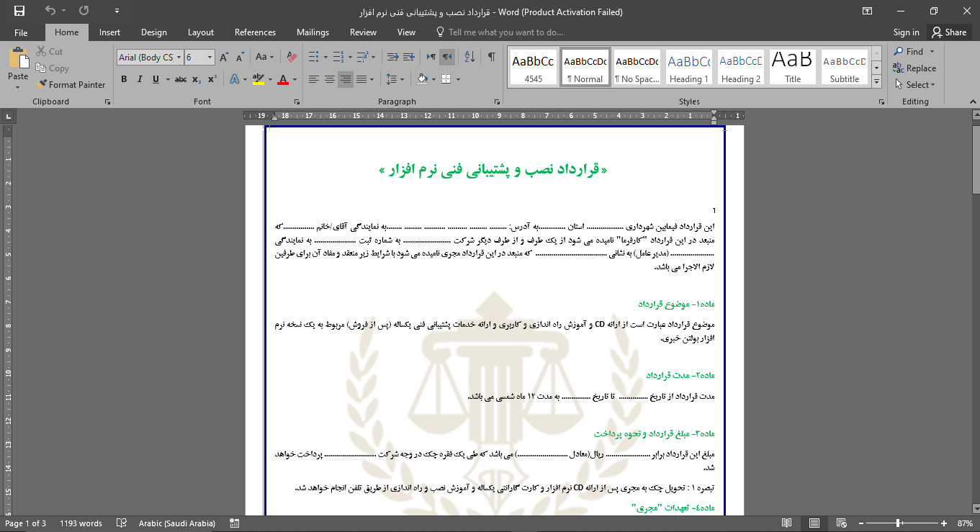Toggle left-to-right text direction
This screenshot has width=980, height=532.
[431, 57]
